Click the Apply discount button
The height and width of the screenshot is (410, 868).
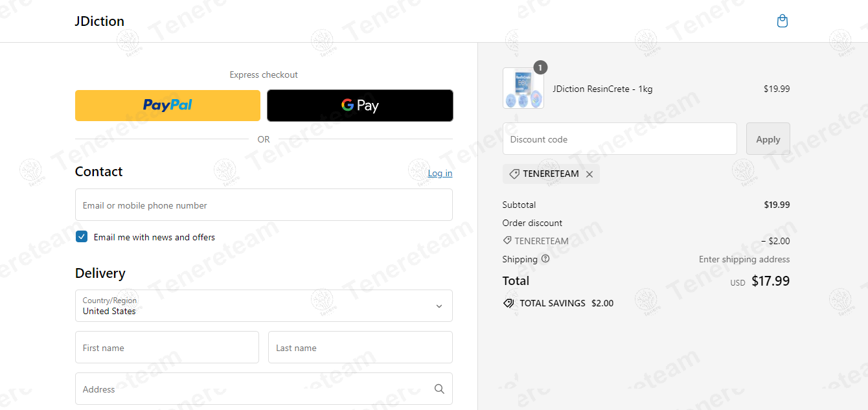pos(768,139)
